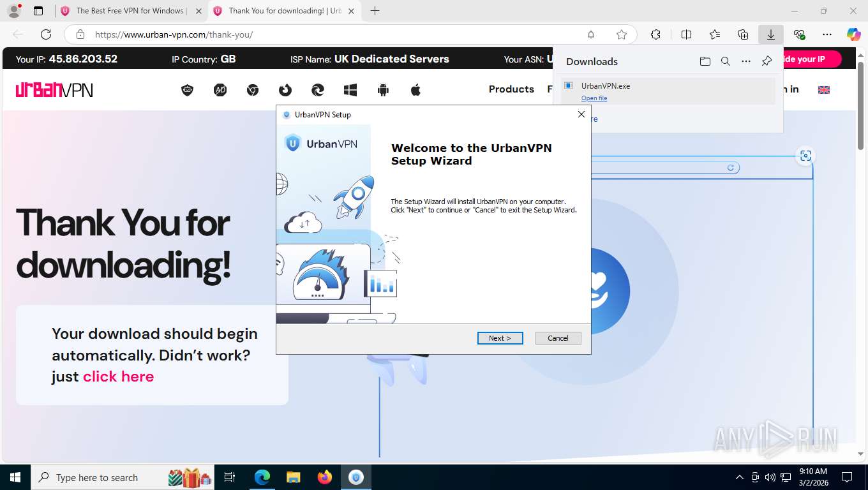868x490 pixels.
Task: Open the Android download icon
Action: click(x=383, y=90)
